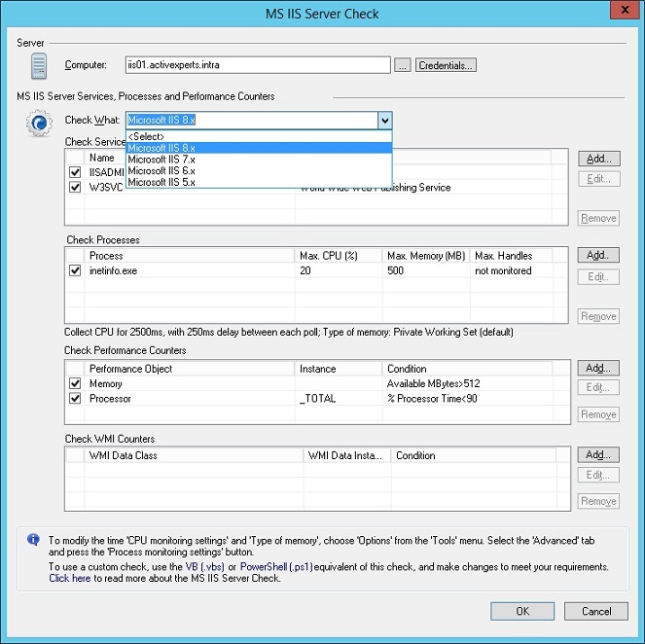Toggle the Memory performance counter checkbox
645x644 pixels.
tap(75, 383)
